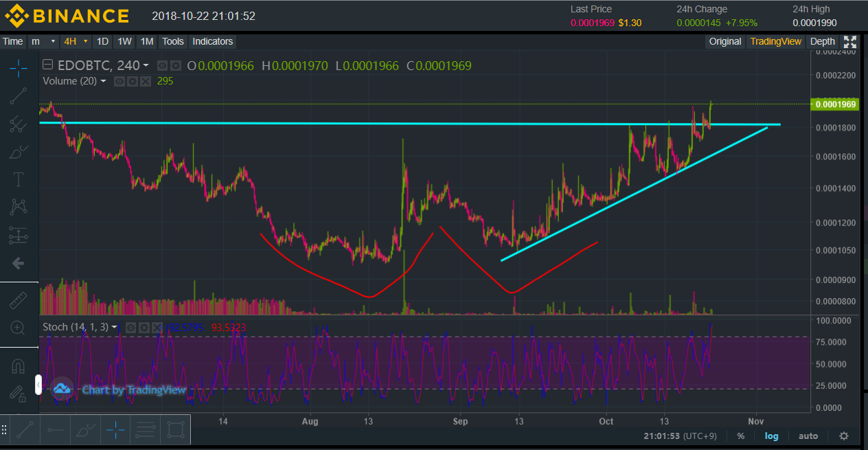Screen dimensions: 868x450
Task: Switch to the Original chart tab
Action: tap(725, 41)
